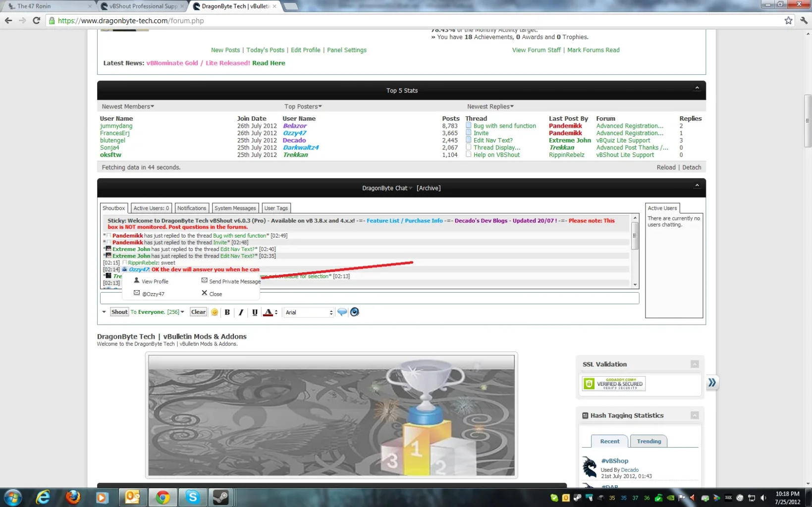Bookmark this page with the star
This screenshot has width=812, height=507.
tap(788, 20)
